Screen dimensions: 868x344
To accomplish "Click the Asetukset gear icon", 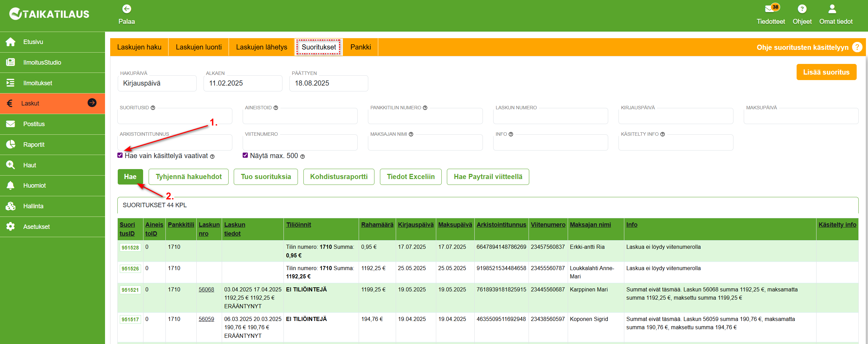I will [x=11, y=226].
